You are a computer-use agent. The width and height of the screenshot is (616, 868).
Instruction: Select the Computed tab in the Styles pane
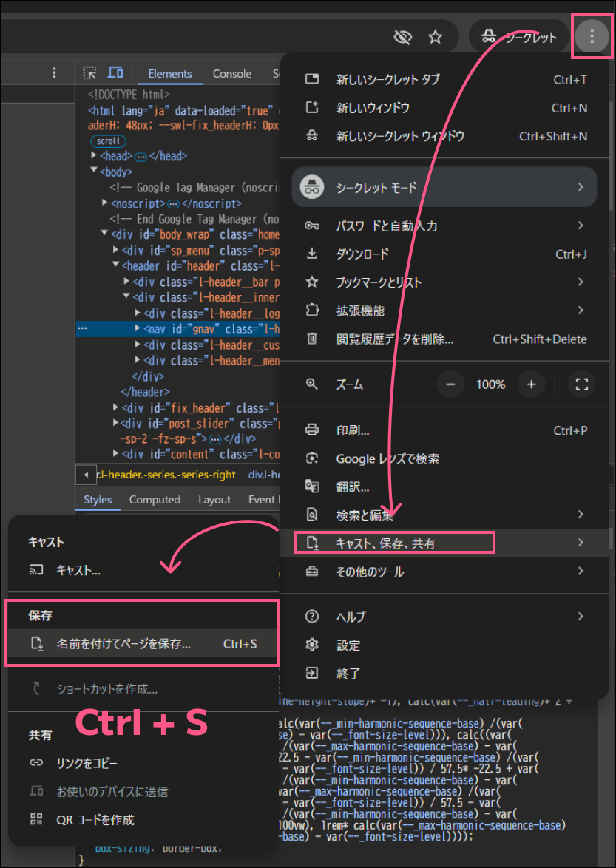pyautogui.click(x=155, y=500)
